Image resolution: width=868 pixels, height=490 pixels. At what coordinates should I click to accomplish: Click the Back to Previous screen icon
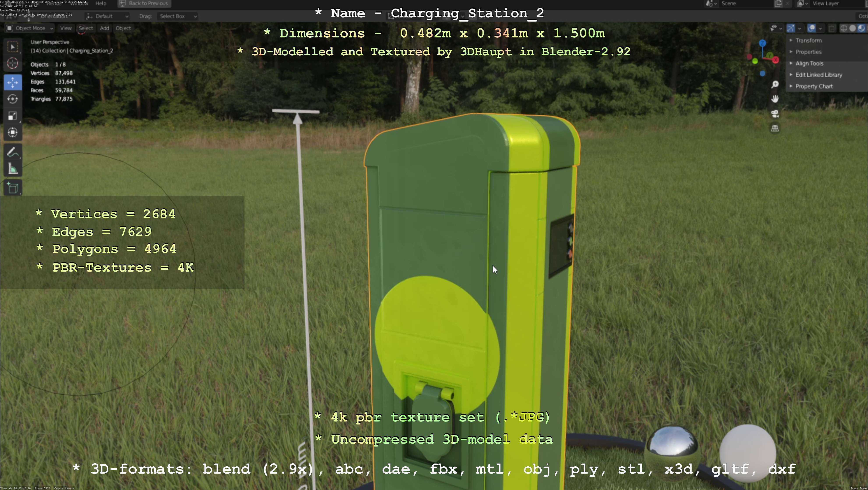[x=123, y=3]
